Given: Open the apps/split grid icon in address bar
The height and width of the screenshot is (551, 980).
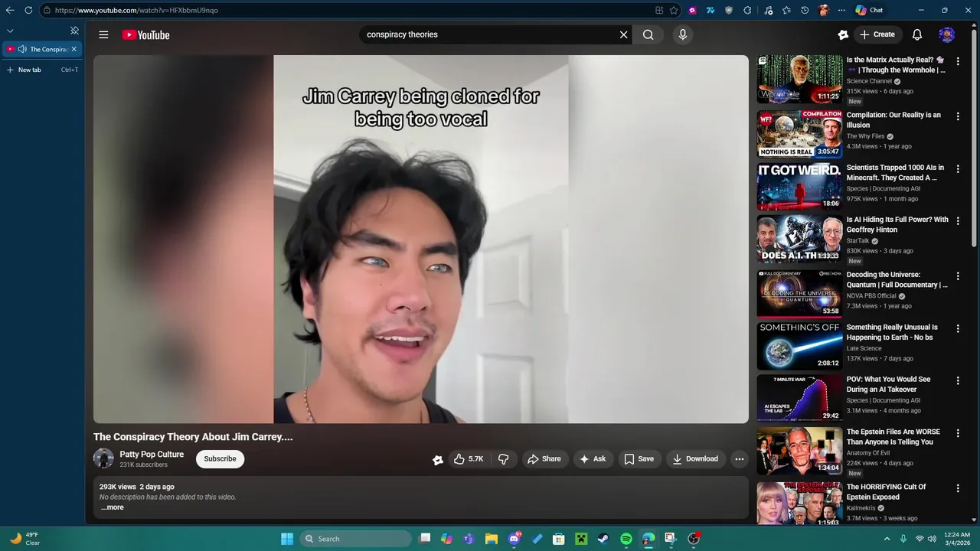Looking at the screenshot, I should pos(659,10).
